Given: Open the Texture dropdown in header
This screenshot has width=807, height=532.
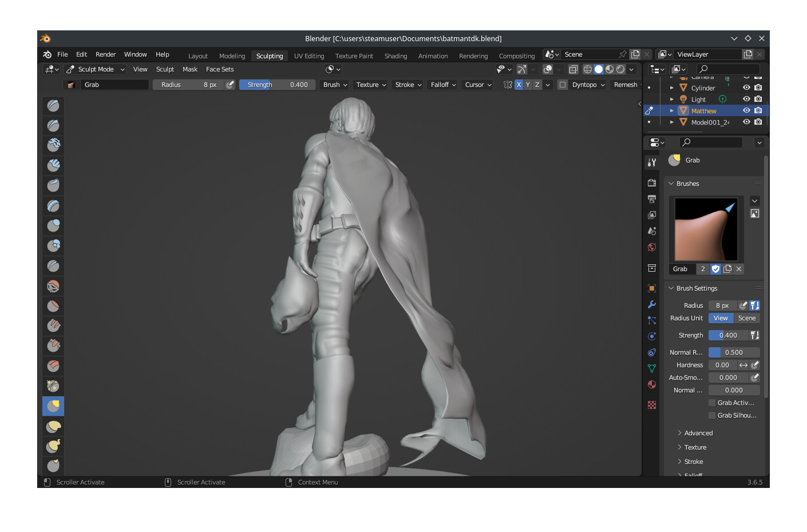Looking at the screenshot, I should pyautogui.click(x=371, y=85).
